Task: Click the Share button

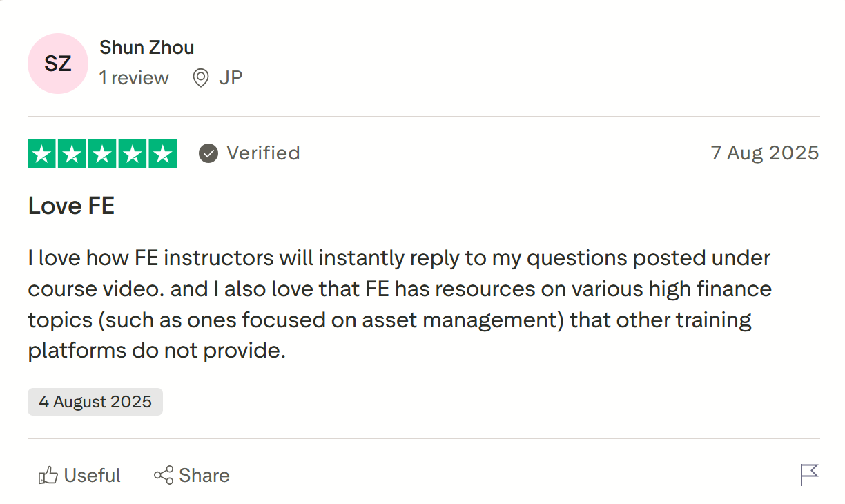Action: [191, 476]
